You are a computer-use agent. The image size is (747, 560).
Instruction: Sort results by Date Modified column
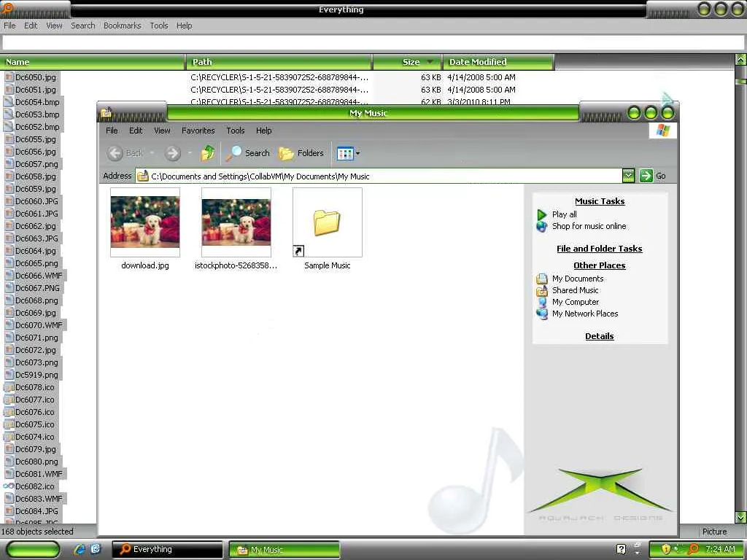point(498,62)
